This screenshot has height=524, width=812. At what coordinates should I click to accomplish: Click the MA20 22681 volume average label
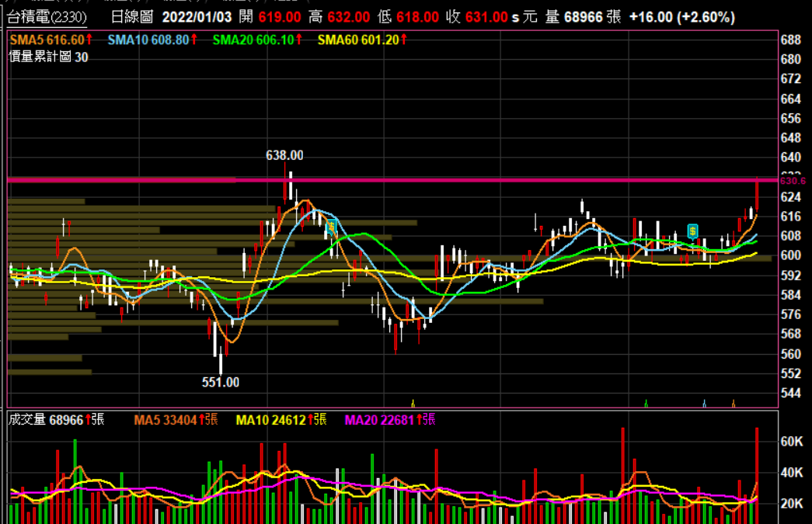(x=389, y=420)
